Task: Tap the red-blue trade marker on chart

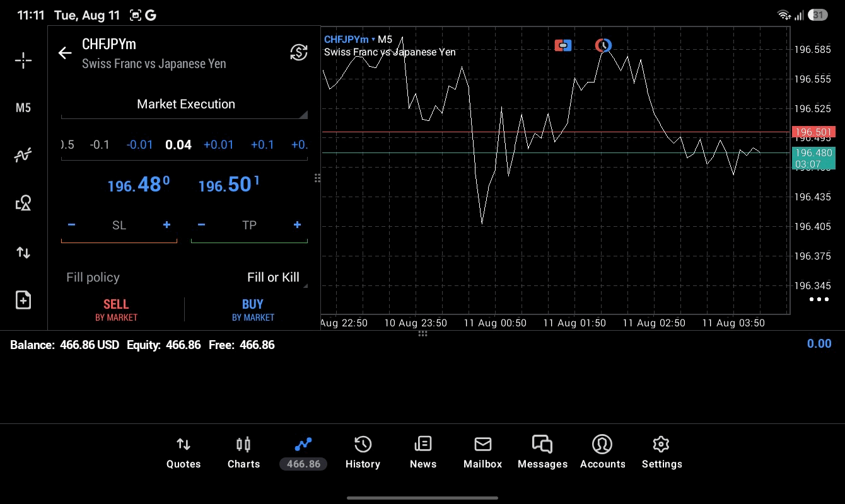Action: tap(563, 45)
